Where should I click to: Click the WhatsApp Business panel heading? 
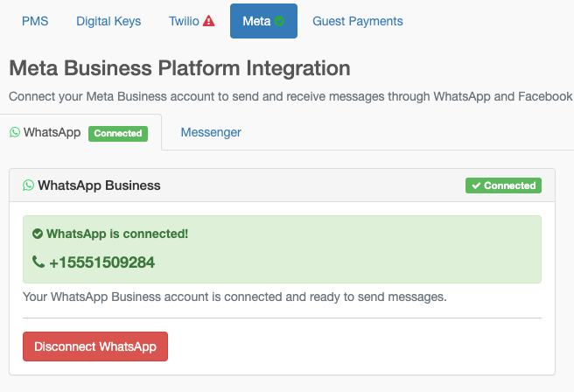coord(99,185)
